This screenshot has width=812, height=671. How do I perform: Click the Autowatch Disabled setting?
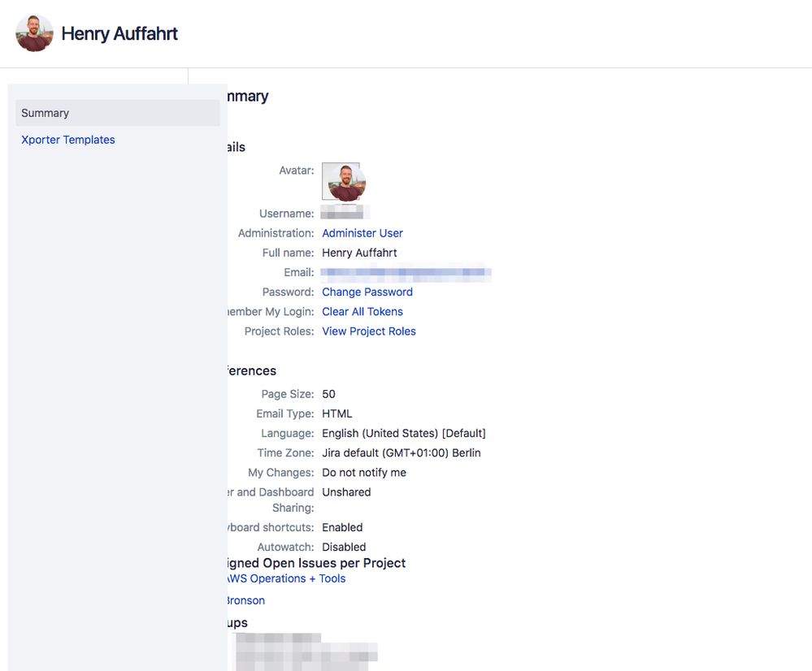click(x=343, y=547)
